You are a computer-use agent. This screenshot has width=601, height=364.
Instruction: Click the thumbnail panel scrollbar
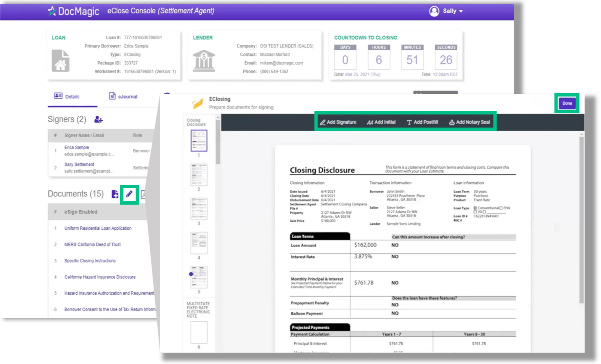tap(218, 142)
